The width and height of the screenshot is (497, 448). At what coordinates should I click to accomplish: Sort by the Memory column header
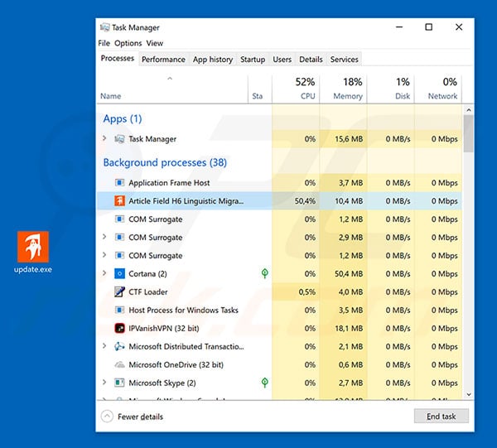343,89
